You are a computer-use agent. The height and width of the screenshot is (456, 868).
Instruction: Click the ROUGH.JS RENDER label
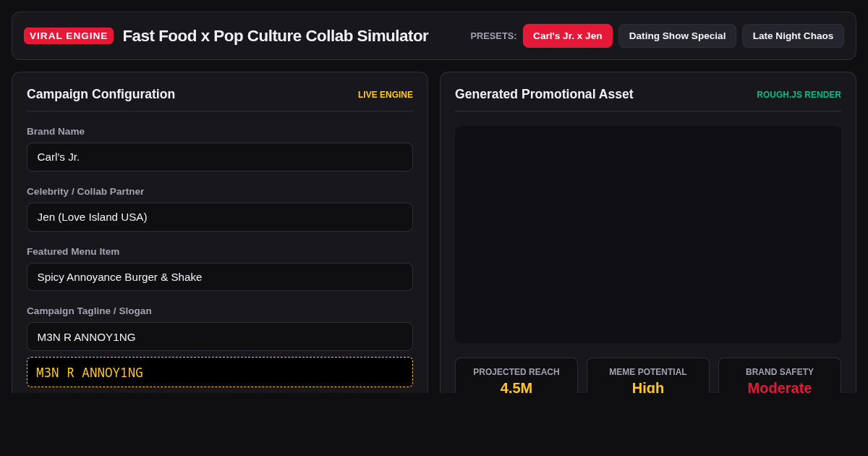(x=799, y=95)
